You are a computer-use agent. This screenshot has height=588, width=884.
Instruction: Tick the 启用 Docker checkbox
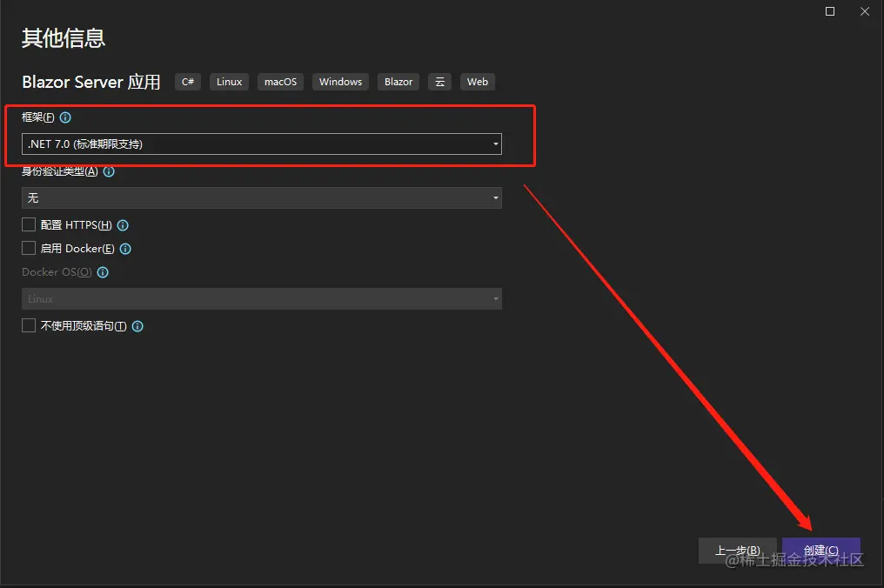pyautogui.click(x=29, y=248)
